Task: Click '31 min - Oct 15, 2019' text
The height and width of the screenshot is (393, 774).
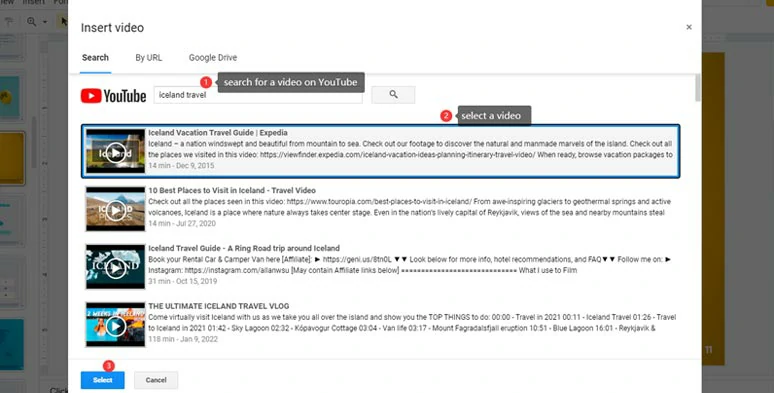Action: pos(182,281)
